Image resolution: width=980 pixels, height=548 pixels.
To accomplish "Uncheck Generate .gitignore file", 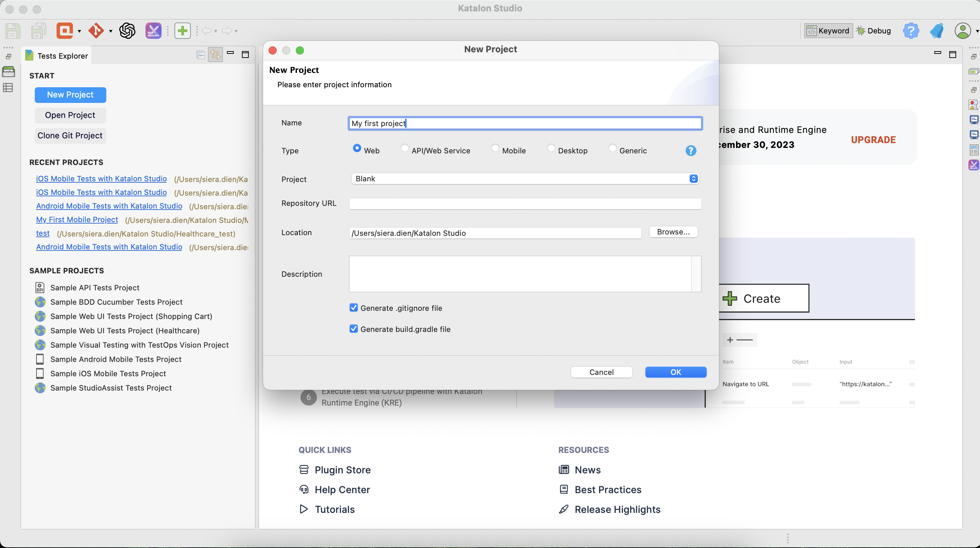I will click(353, 307).
